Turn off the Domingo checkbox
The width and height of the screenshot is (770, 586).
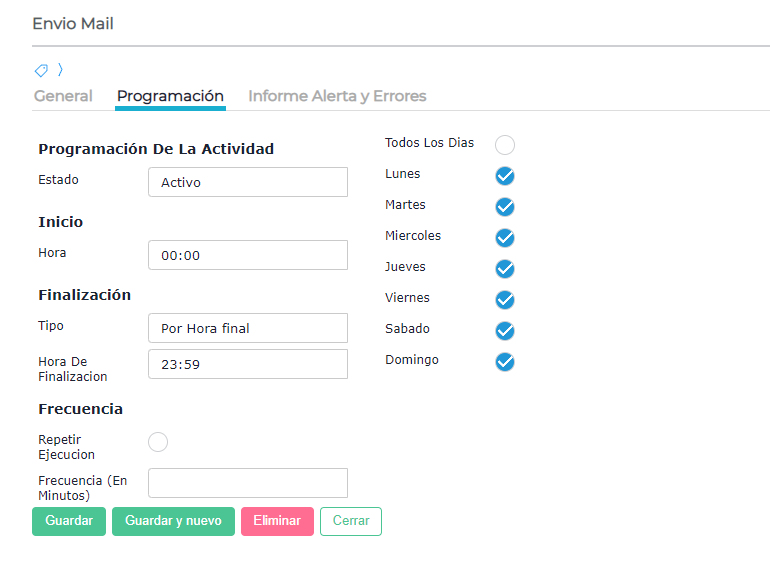coord(505,362)
